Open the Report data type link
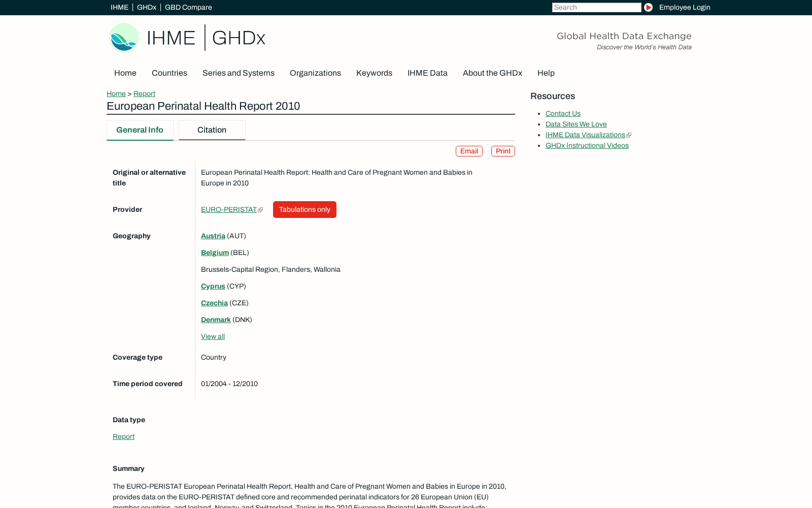The height and width of the screenshot is (508, 812). point(123,437)
